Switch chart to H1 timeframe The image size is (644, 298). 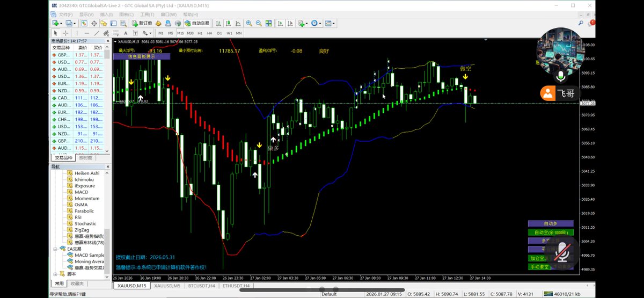click(x=200, y=33)
